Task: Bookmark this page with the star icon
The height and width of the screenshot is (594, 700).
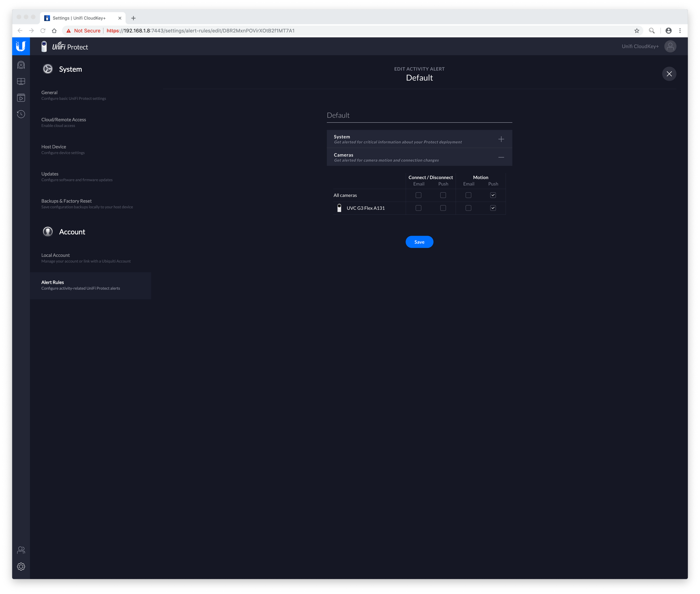Action: click(637, 31)
